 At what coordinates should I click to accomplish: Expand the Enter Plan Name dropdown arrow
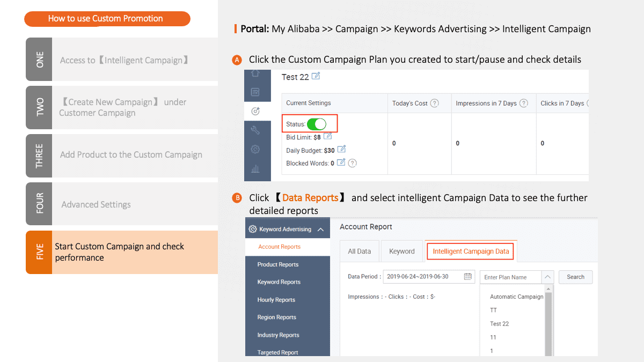click(x=547, y=277)
